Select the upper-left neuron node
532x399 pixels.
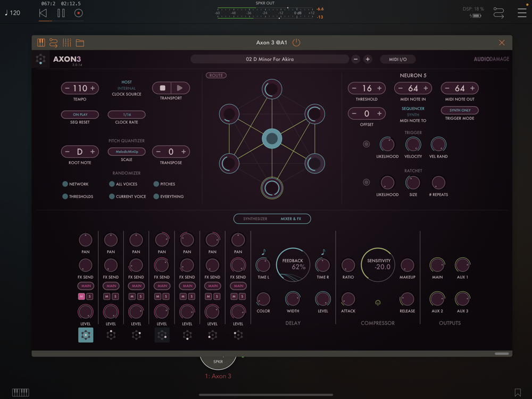pos(229,114)
